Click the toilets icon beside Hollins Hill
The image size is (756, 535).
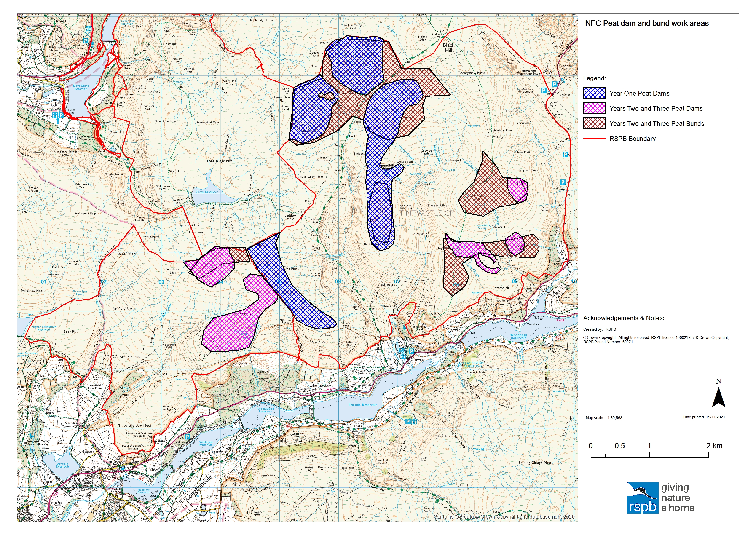click(55, 115)
